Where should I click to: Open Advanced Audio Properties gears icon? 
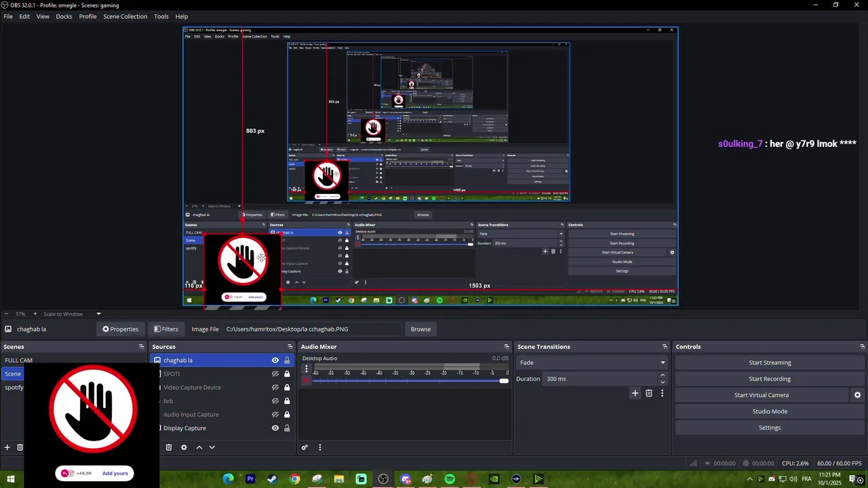[x=305, y=447]
